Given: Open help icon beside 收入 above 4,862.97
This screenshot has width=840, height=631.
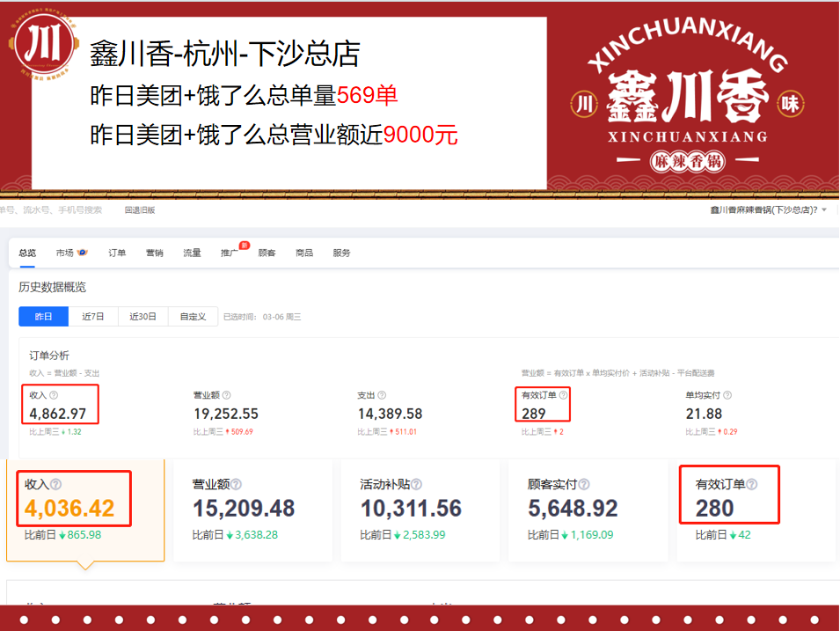Looking at the screenshot, I should [54, 395].
